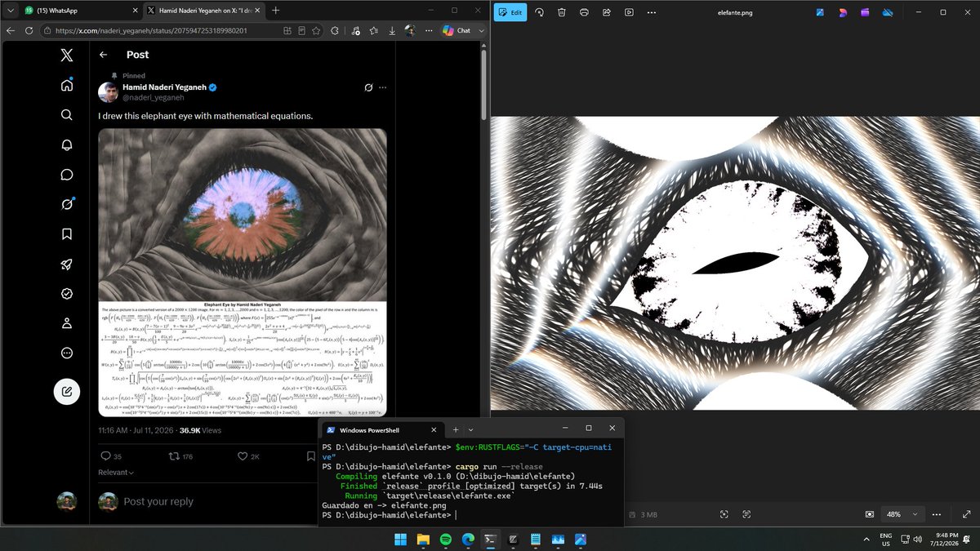Favorite this page with star icon

tap(373, 30)
